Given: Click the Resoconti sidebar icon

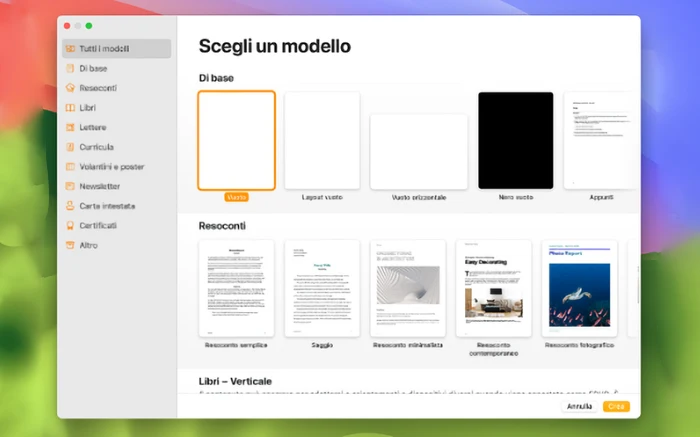Looking at the screenshot, I should (x=70, y=88).
